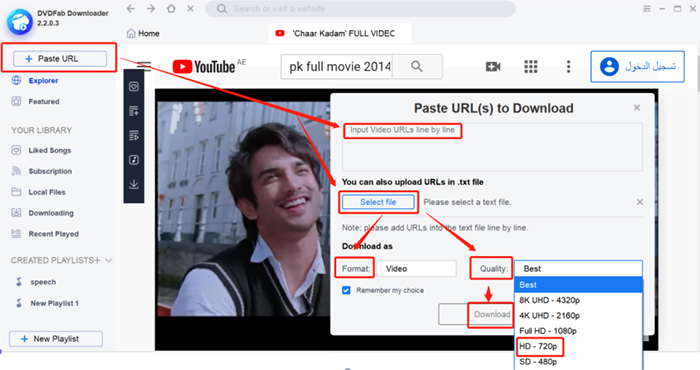The image size is (700, 370).
Task: Close the Paste URL(s) dialog
Action: coord(637,108)
